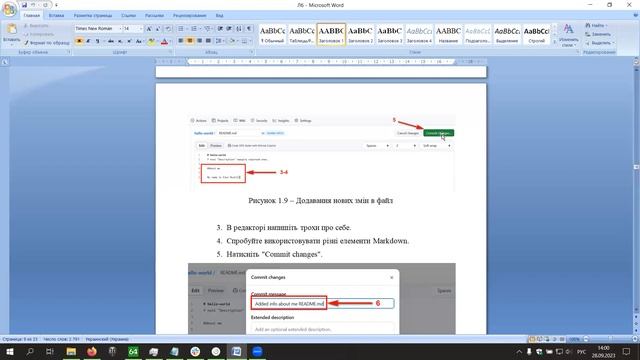The image size is (640, 360).
Task: Click Найти in the editing group
Action: pyautogui.click(x=596, y=25)
